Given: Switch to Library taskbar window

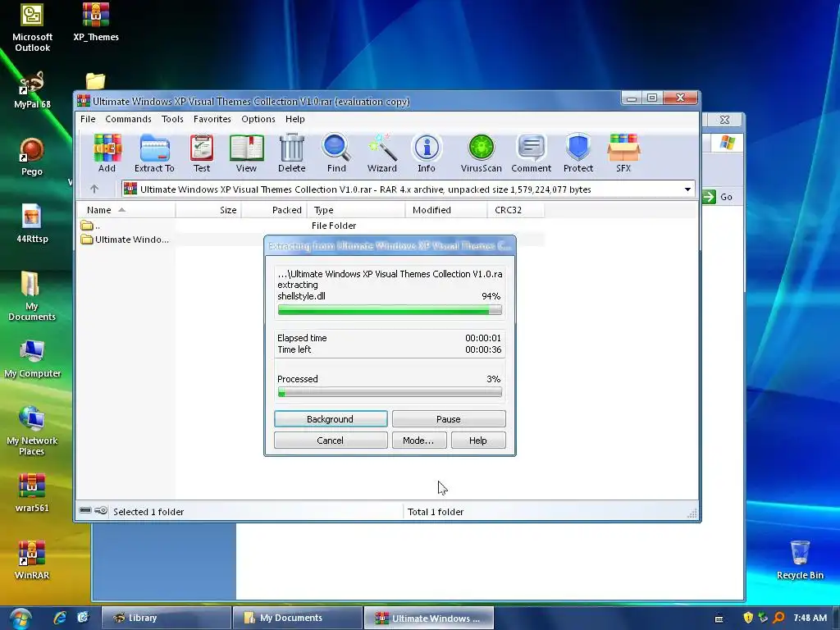Looking at the screenshot, I should click(166, 619).
